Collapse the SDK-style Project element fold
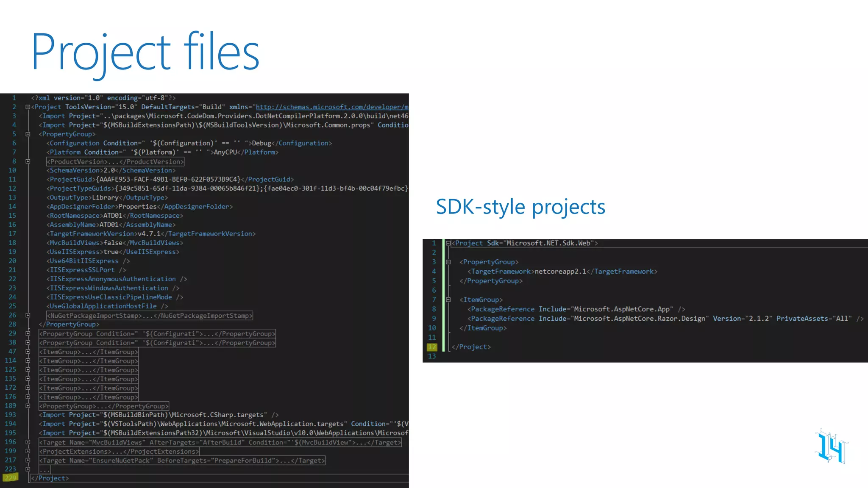The height and width of the screenshot is (488, 868). coord(448,243)
